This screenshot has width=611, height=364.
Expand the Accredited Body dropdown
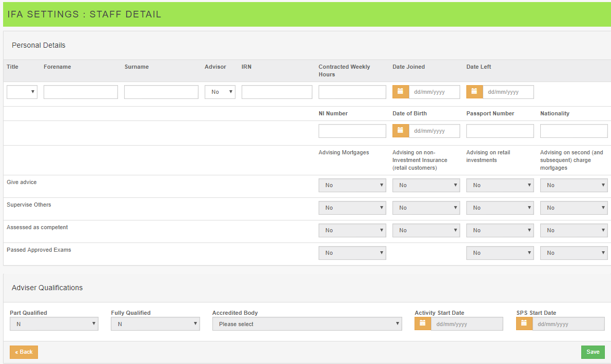click(307, 323)
